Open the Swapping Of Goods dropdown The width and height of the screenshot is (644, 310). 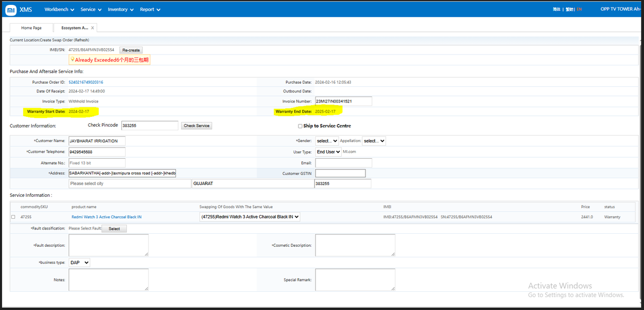pyautogui.click(x=250, y=217)
